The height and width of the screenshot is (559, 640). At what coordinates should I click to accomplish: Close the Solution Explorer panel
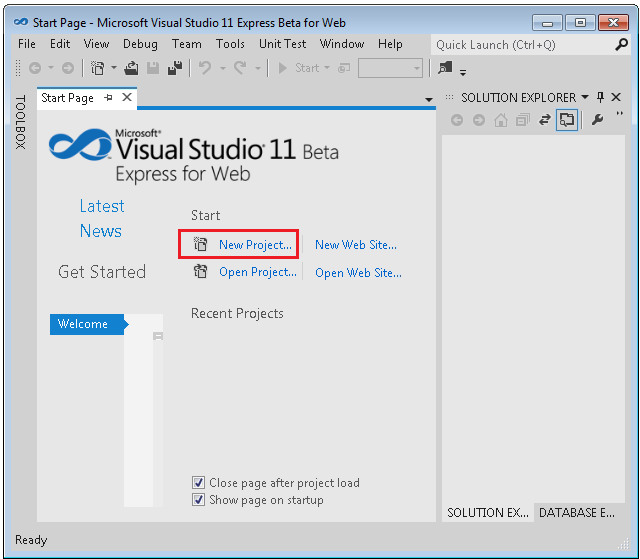tap(616, 97)
